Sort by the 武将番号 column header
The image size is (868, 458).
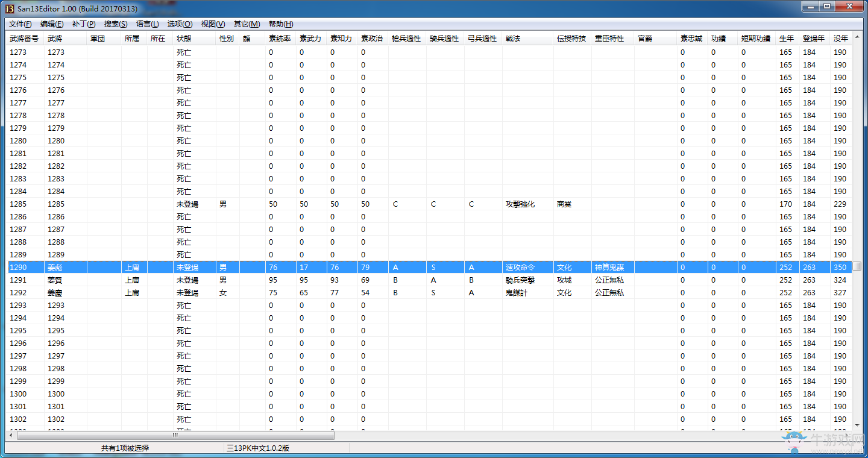pyautogui.click(x=25, y=39)
